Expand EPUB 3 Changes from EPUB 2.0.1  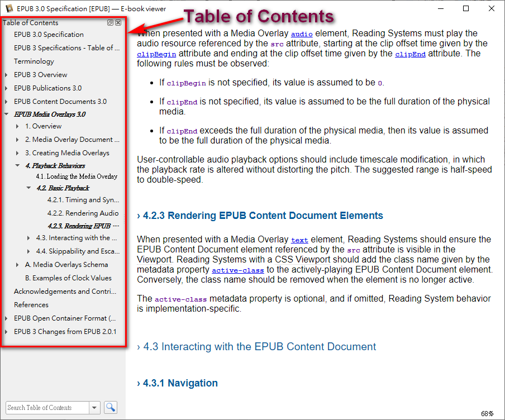click(6, 332)
